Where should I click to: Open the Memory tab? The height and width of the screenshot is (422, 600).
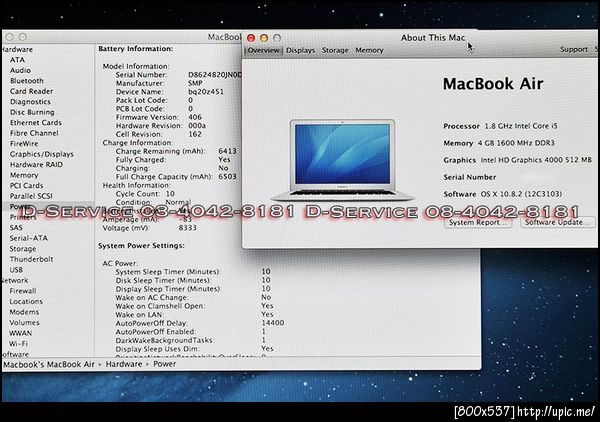pos(369,50)
